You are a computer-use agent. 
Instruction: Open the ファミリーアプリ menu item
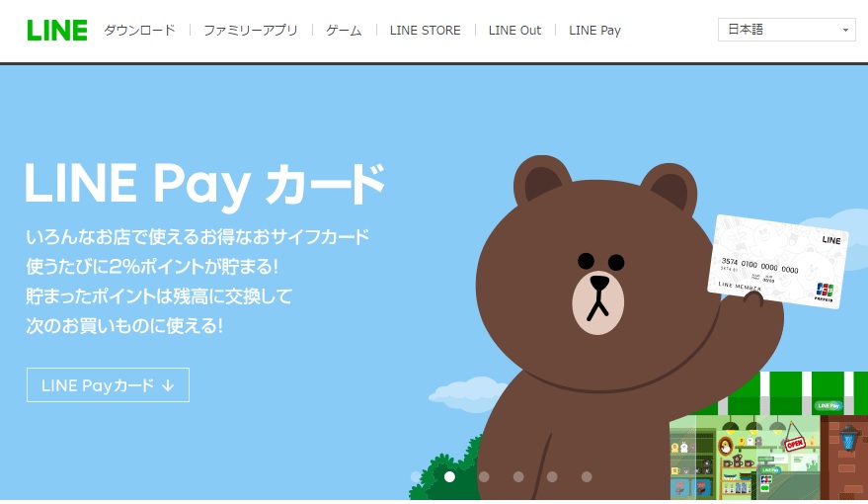tap(251, 31)
